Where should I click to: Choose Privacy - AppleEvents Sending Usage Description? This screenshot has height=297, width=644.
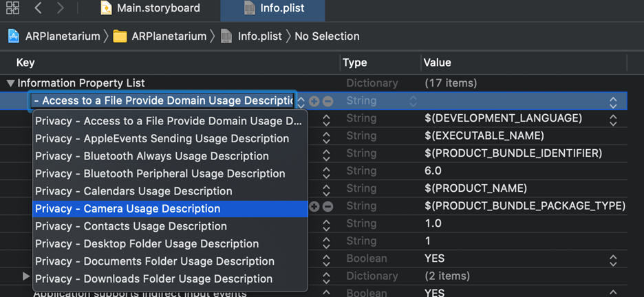click(x=170, y=139)
